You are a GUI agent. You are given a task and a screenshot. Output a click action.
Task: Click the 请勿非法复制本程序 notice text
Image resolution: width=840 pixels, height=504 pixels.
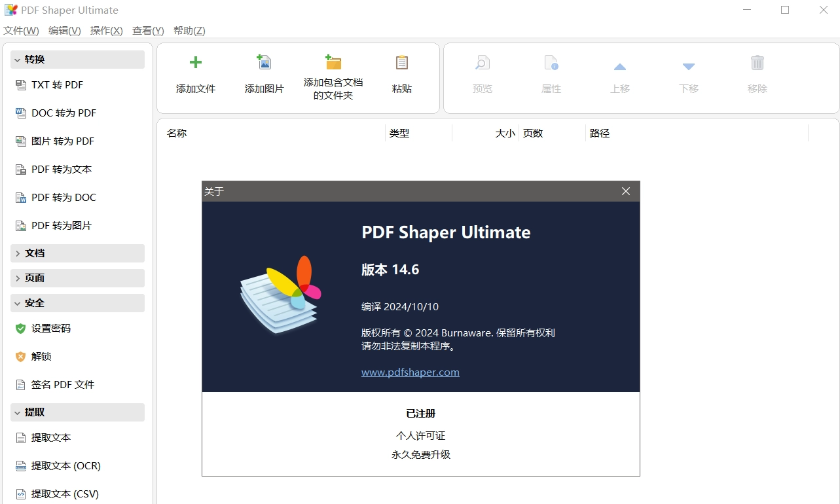pos(409,346)
